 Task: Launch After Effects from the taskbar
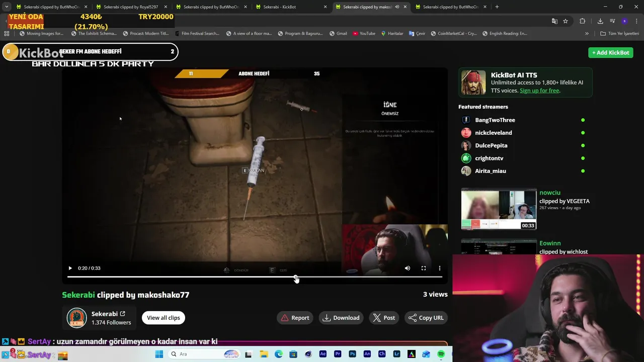coord(323,354)
